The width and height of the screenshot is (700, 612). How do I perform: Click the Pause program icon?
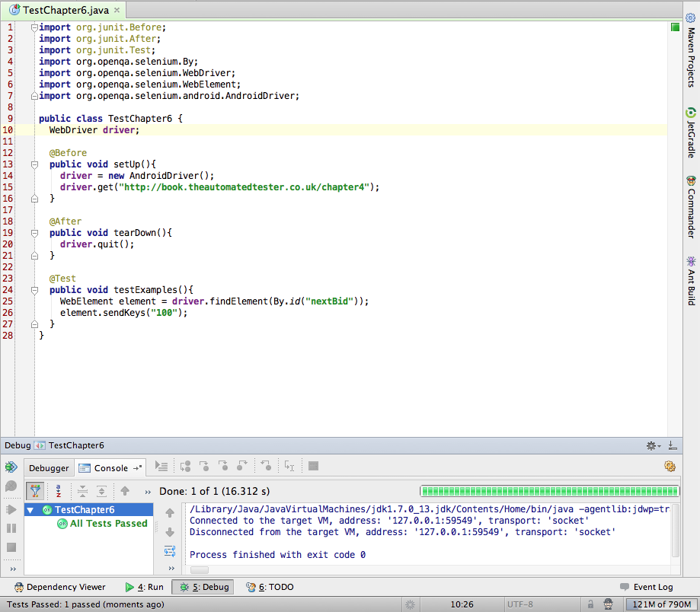(x=11, y=528)
